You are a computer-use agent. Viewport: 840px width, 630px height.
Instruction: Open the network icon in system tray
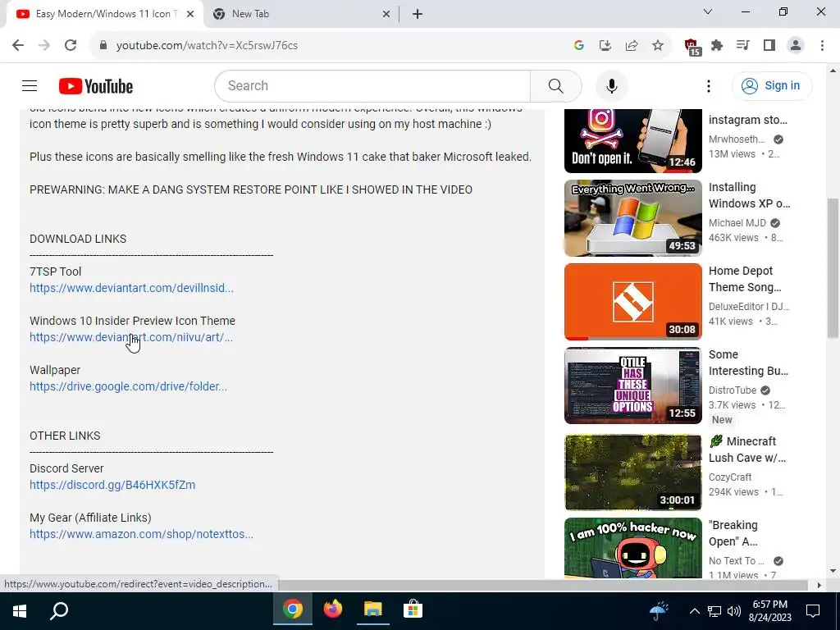pyautogui.click(x=714, y=610)
